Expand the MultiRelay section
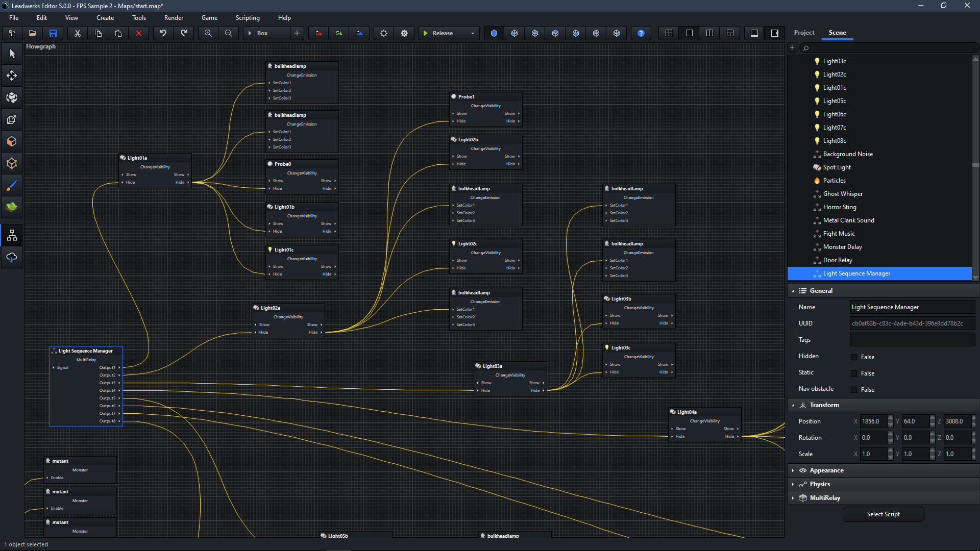 [x=793, y=497]
